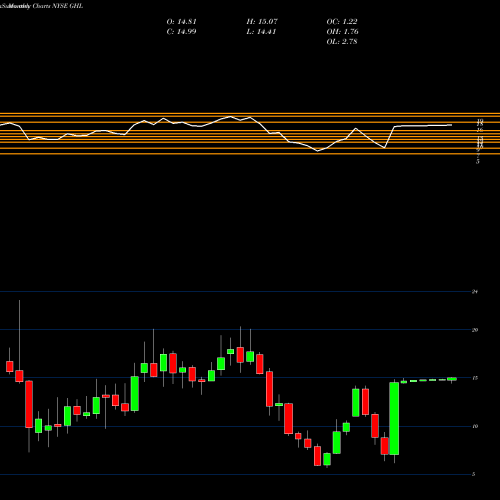The height and width of the screenshot is (500, 500).
Task: Click the tallest green candle near chart's right
Action: pos(394,418)
